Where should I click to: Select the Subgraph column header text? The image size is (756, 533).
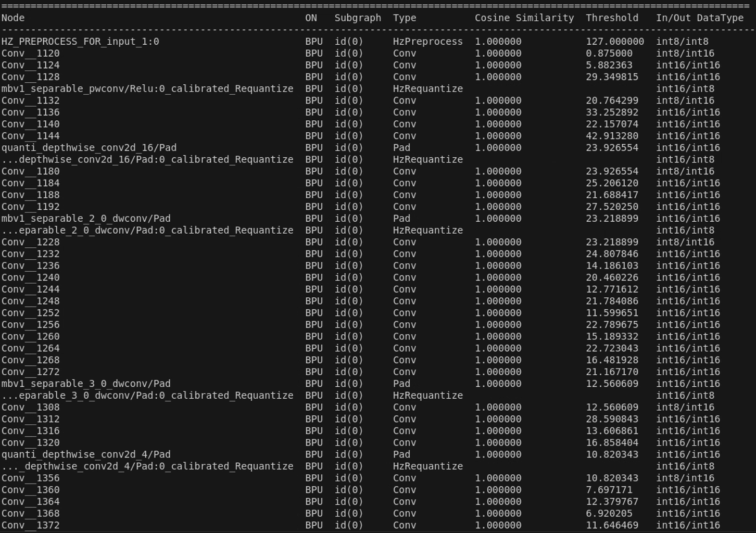click(358, 18)
